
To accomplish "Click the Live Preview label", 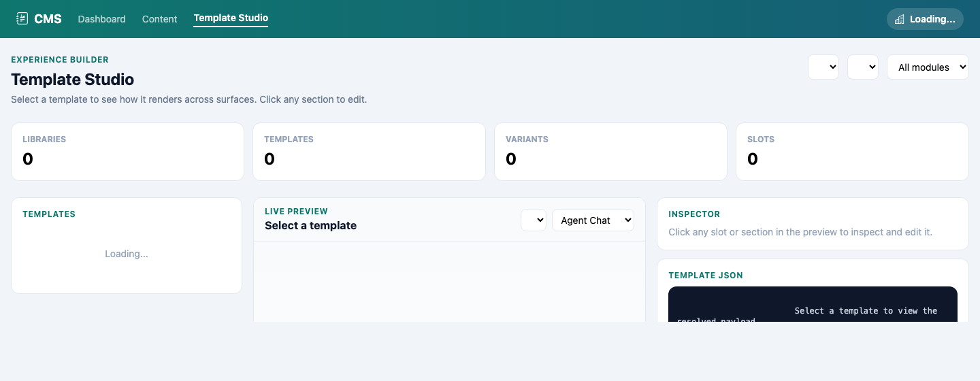I will pyautogui.click(x=296, y=212).
